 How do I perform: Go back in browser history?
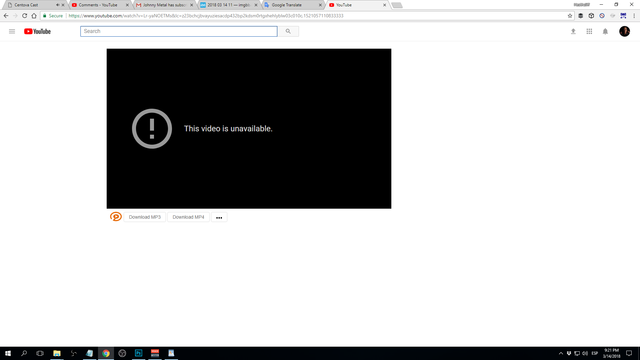point(6,16)
